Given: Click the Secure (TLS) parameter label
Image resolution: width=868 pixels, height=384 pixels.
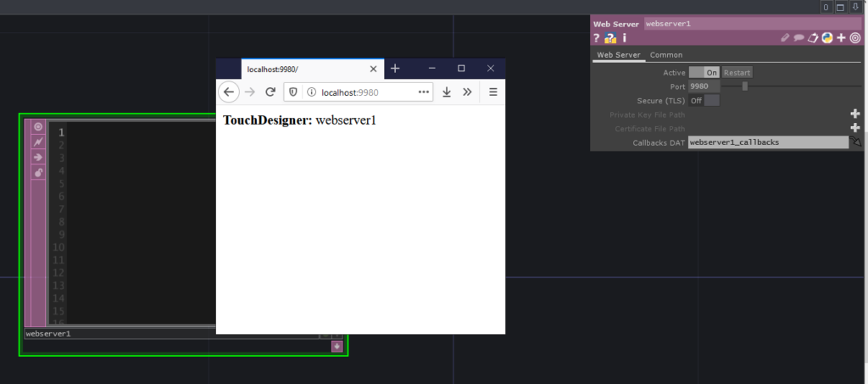Looking at the screenshot, I should coord(661,101).
